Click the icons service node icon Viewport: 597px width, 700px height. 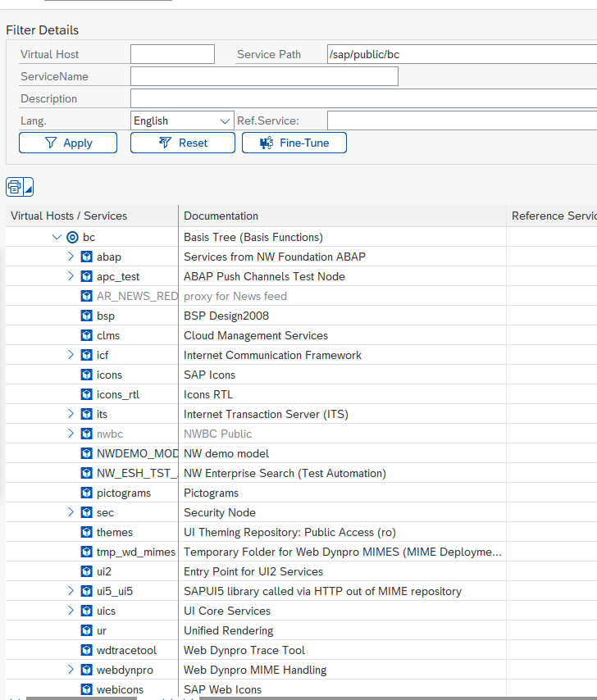coord(87,375)
